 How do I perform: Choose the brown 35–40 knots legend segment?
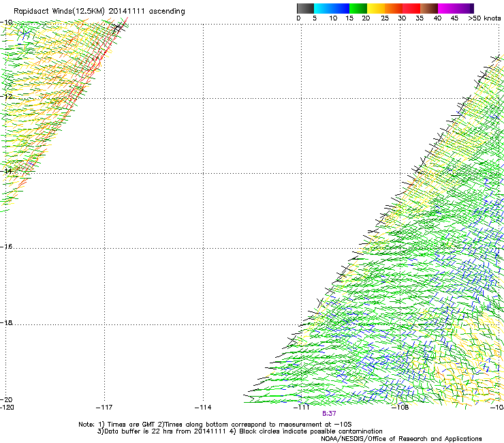pos(429,8)
